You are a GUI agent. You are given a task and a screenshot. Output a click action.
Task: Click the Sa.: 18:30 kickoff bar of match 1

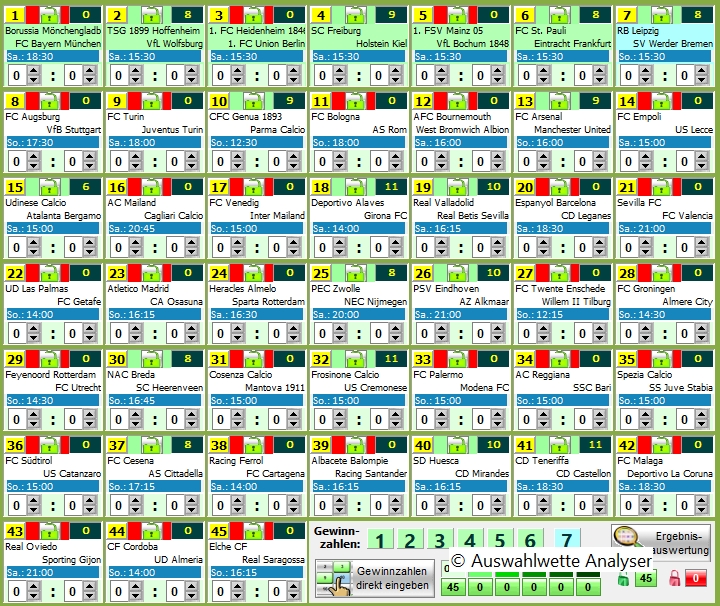pyautogui.click(x=52, y=56)
